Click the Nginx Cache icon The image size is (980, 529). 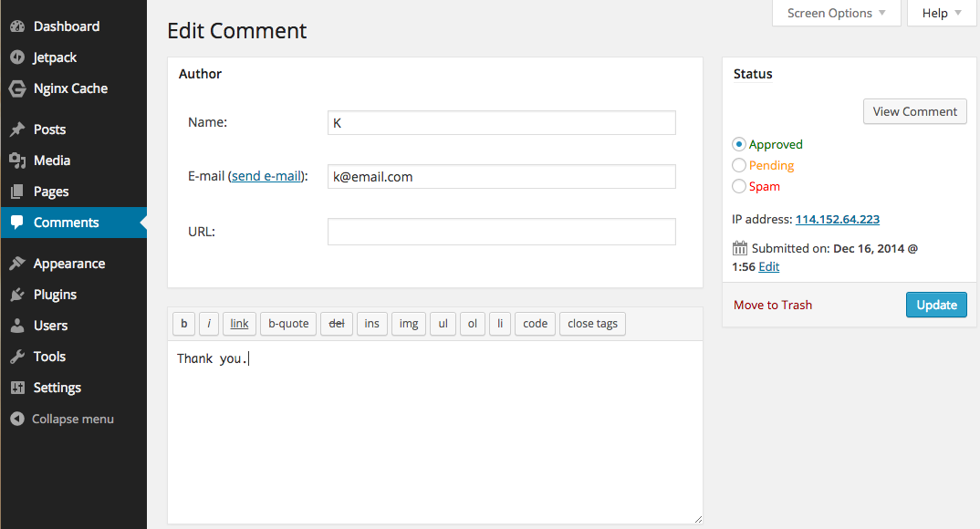click(x=16, y=88)
